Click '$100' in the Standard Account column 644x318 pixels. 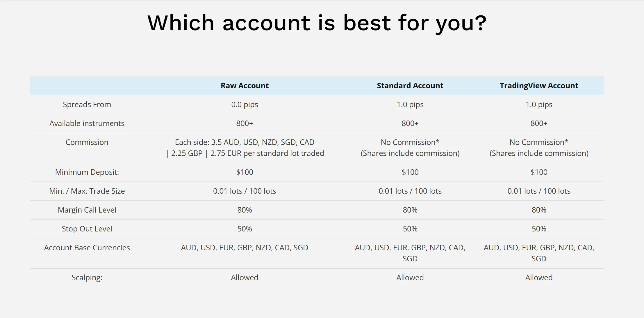coord(410,172)
